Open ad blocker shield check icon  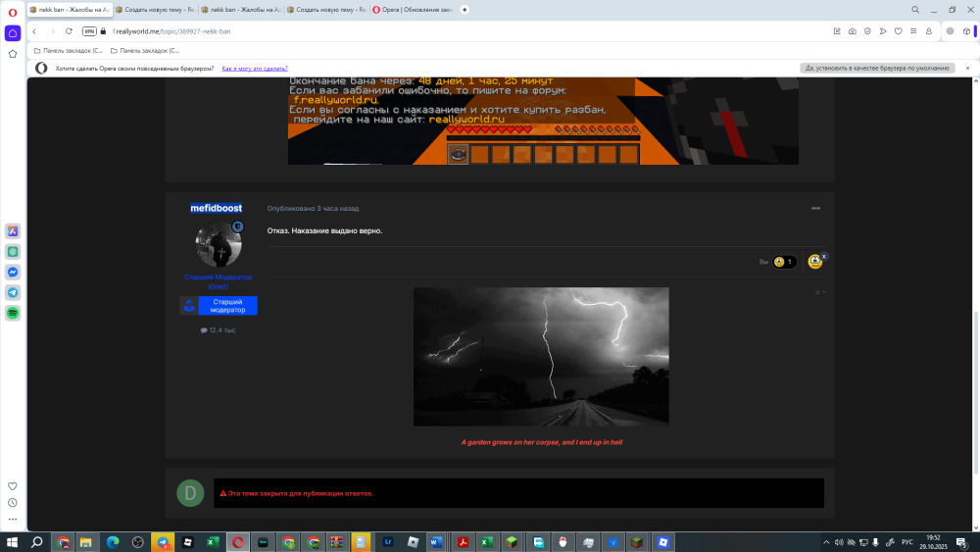[867, 31]
